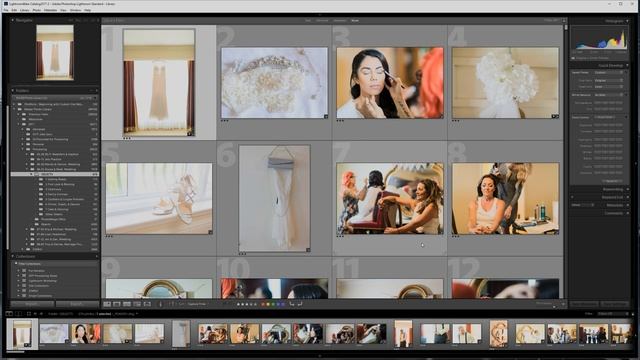Click the Sync Metadata button

point(584,304)
